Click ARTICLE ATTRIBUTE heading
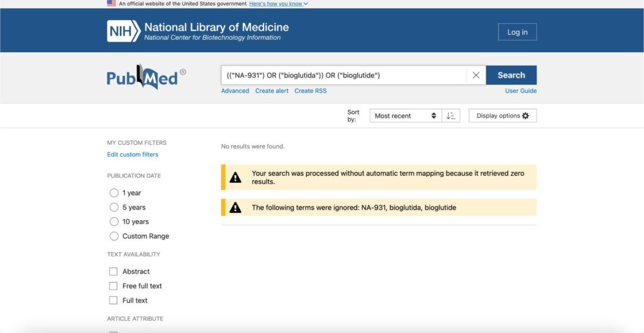The width and height of the screenshot is (644, 333). 135,319
